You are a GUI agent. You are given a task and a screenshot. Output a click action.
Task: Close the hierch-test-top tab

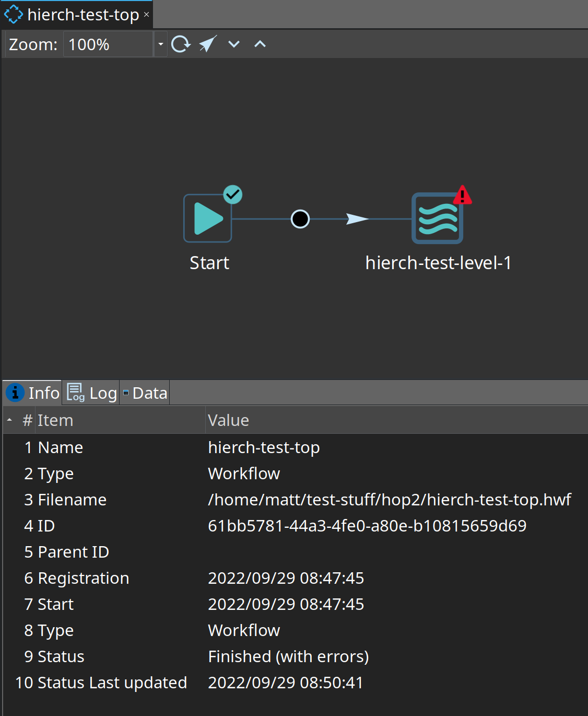[x=147, y=15]
